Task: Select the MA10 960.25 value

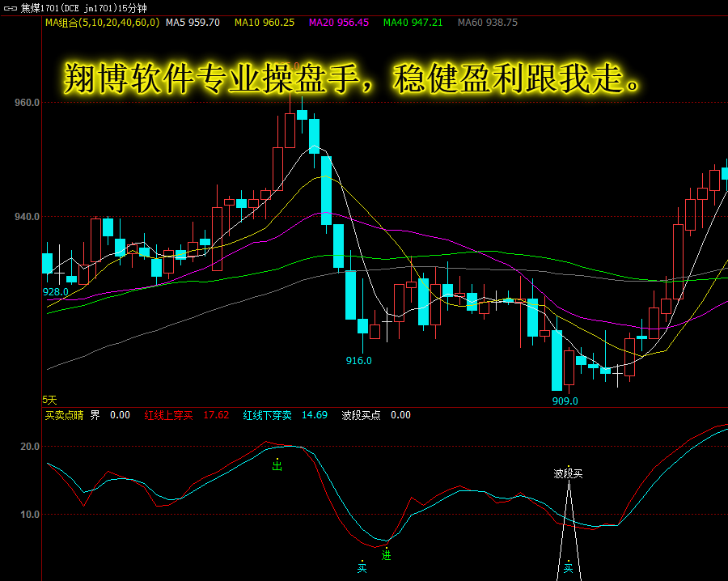Action: coord(265,23)
